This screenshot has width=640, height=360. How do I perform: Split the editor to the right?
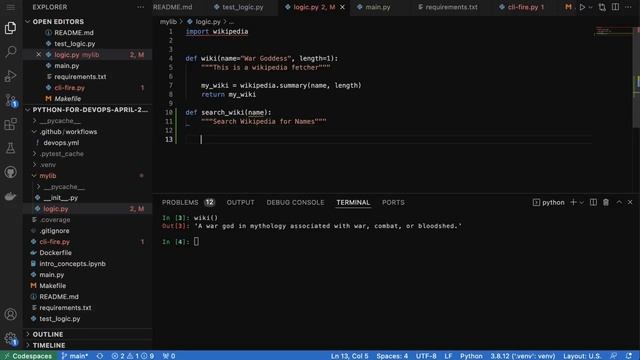tap(615, 7)
